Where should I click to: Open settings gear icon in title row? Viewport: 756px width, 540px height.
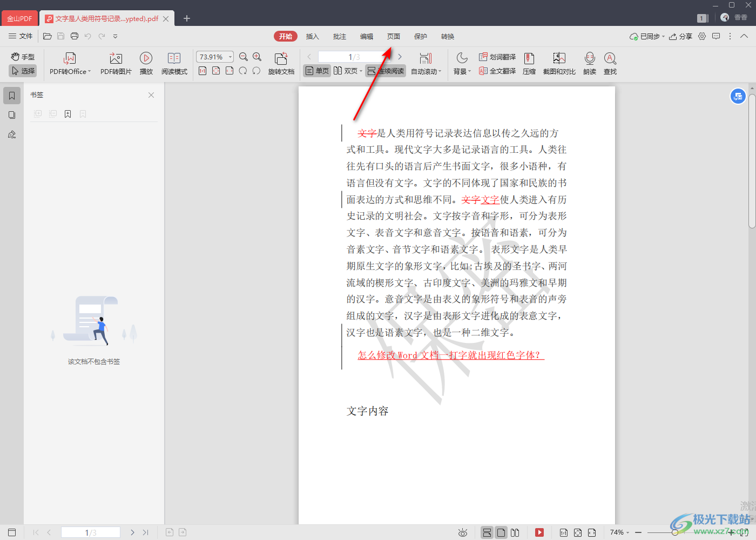click(x=702, y=36)
